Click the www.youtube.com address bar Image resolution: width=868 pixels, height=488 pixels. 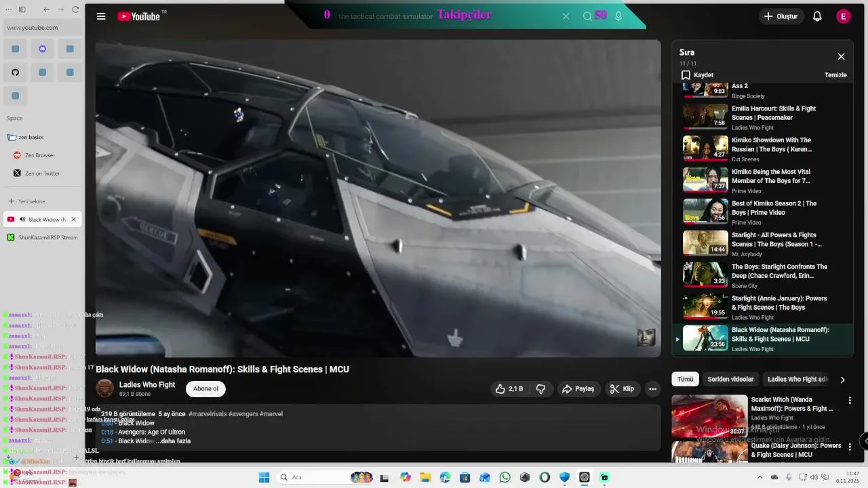tap(43, 28)
